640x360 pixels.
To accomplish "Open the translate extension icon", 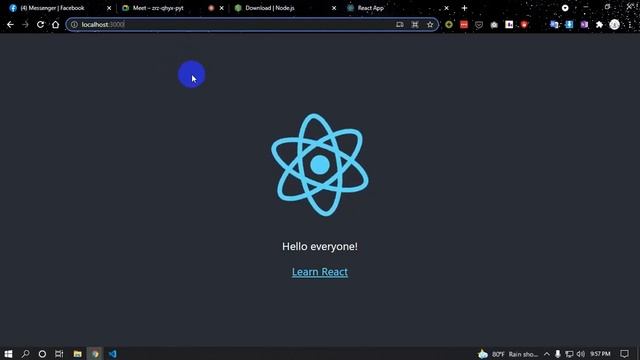I will point(554,24).
